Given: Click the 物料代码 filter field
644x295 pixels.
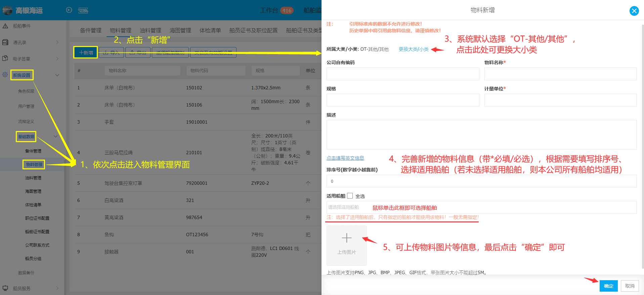Looking at the screenshot, I should (216, 71).
